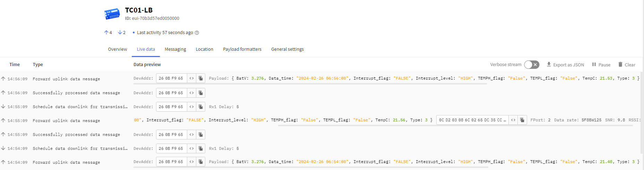Pause the live data stream
This screenshot has width=644, height=170.
(x=601, y=65)
